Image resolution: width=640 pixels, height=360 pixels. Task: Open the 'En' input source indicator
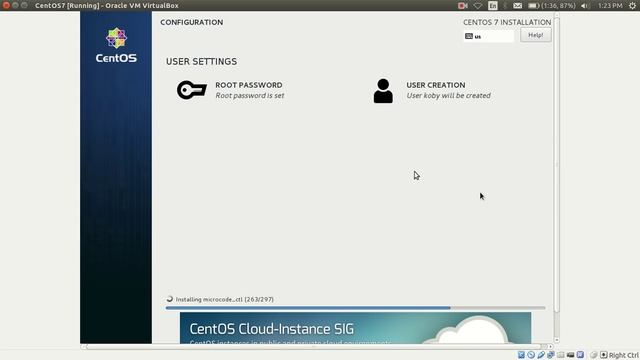pos(493,5)
